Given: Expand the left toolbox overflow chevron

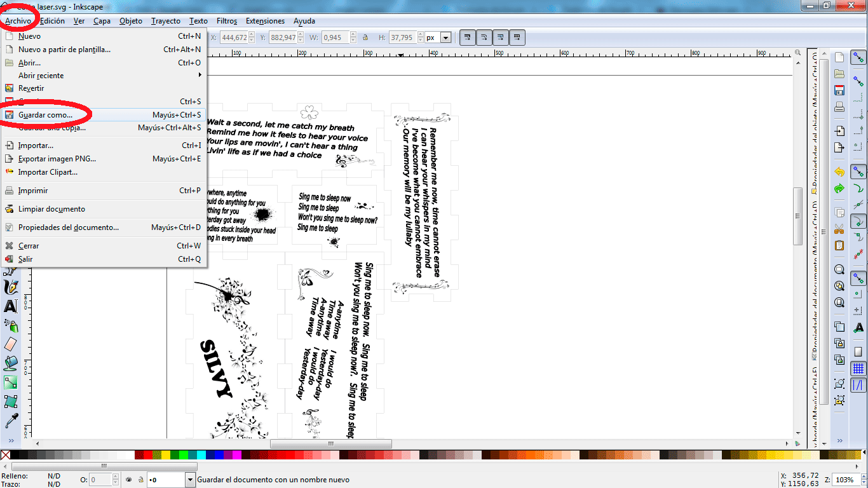Looking at the screenshot, I should pyautogui.click(x=11, y=440).
